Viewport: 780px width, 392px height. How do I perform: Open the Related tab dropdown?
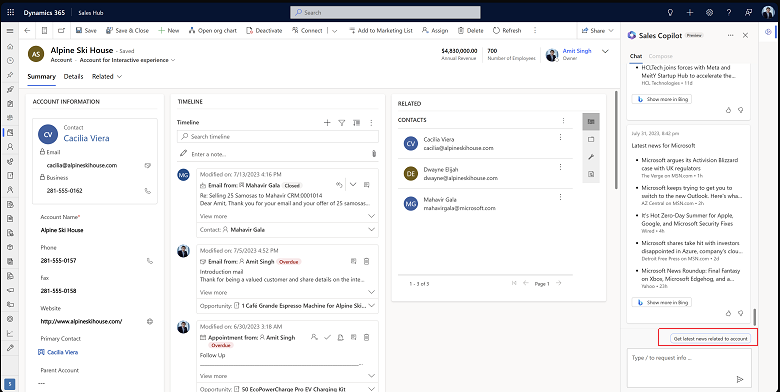point(107,77)
